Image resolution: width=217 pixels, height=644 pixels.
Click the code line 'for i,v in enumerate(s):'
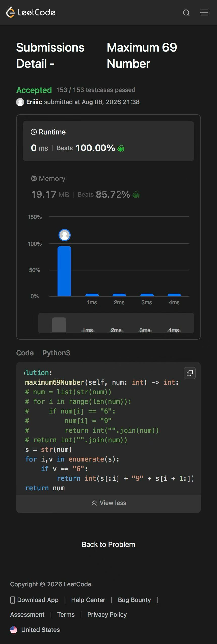coord(72,459)
